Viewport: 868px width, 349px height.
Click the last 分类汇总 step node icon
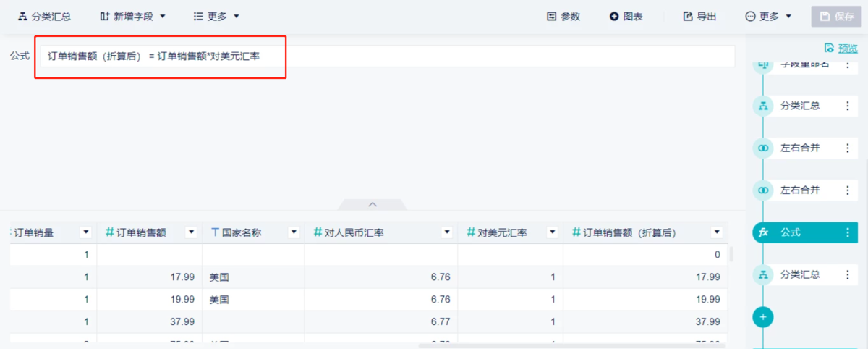click(763, 274)
